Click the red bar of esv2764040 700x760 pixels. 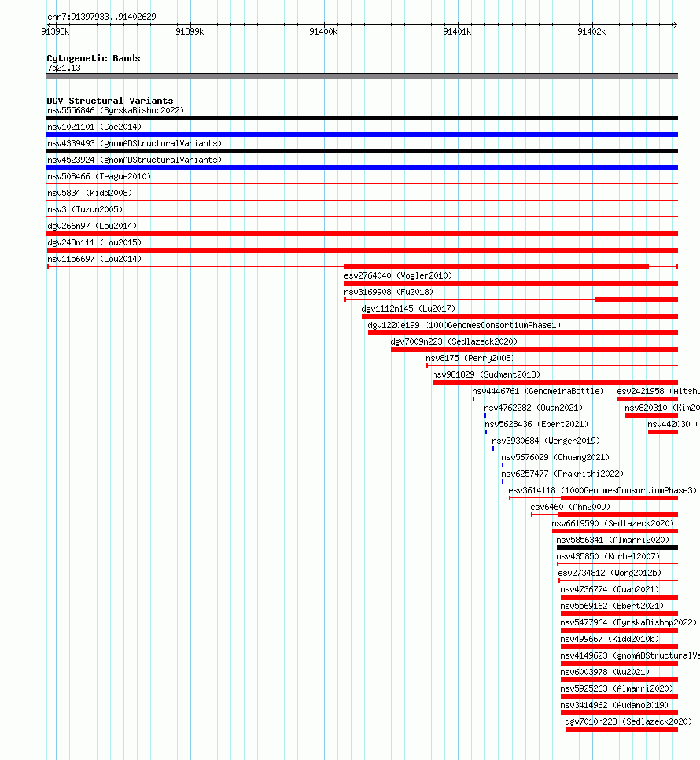click(511, 283)
